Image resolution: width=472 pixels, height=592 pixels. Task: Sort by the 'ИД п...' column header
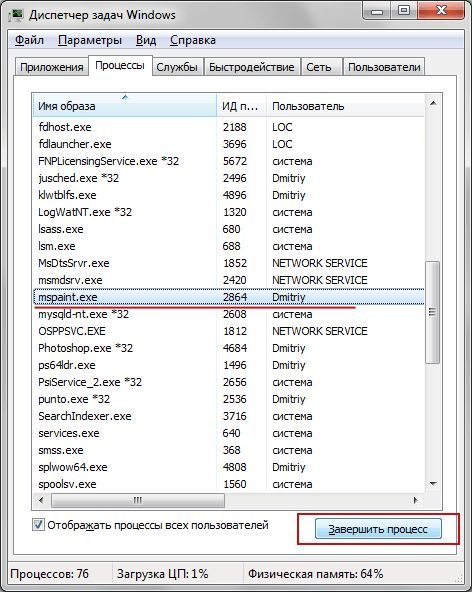[x=242, y=105]
